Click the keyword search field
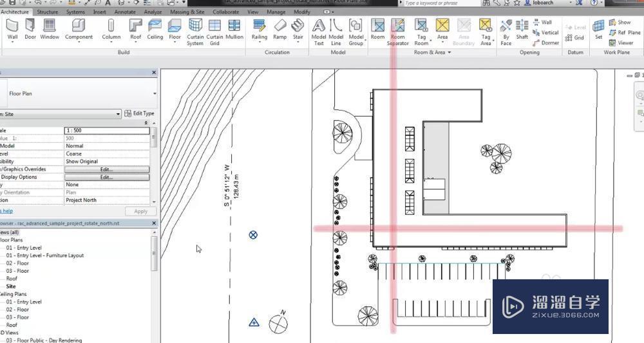The height and width of the screenshot is (343, 644). [x=441, y=3]
